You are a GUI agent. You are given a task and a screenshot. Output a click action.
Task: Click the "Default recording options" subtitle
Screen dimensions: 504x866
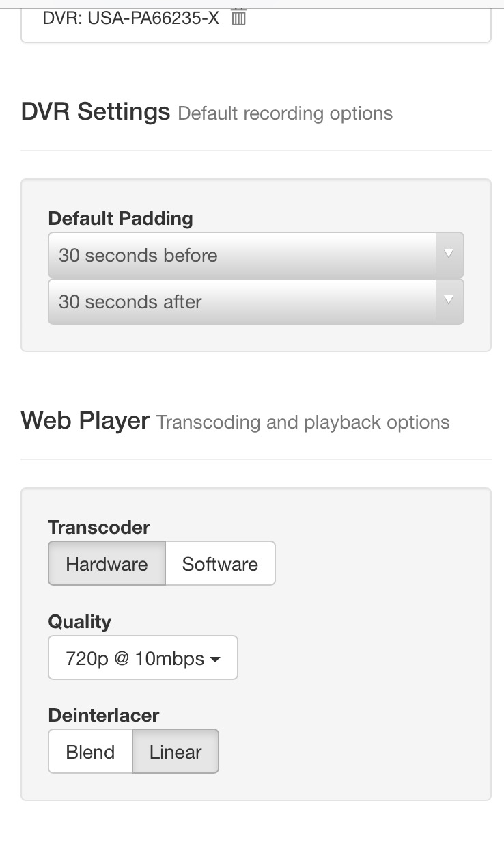click(x=285, y=113)
